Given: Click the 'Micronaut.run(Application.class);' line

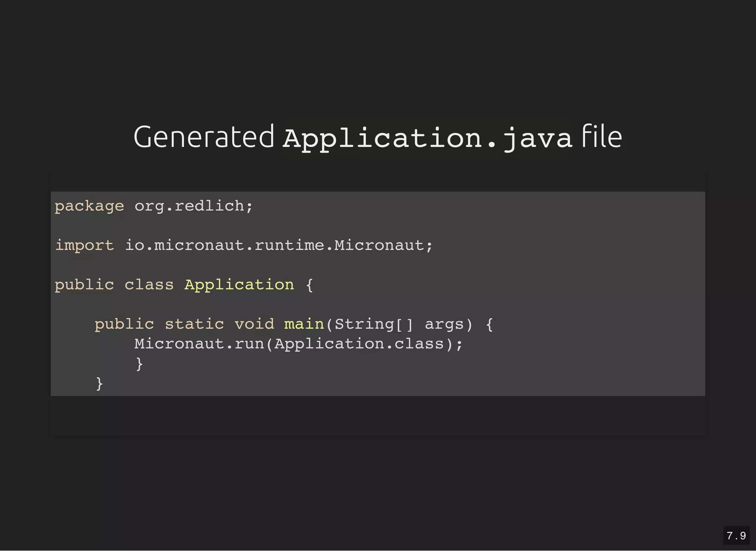Looking at the screenshot, I should (x=298, y=344).
